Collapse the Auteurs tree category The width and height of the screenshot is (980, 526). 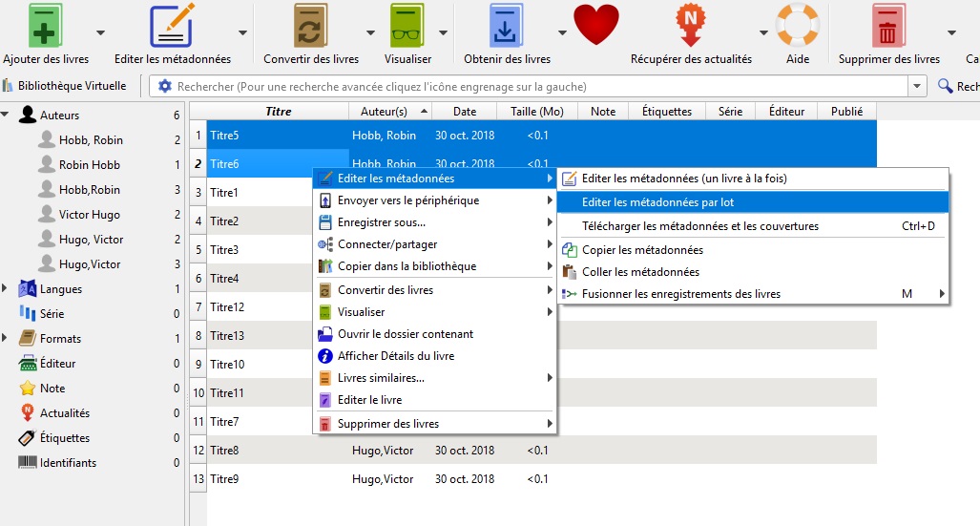point(7,116)
